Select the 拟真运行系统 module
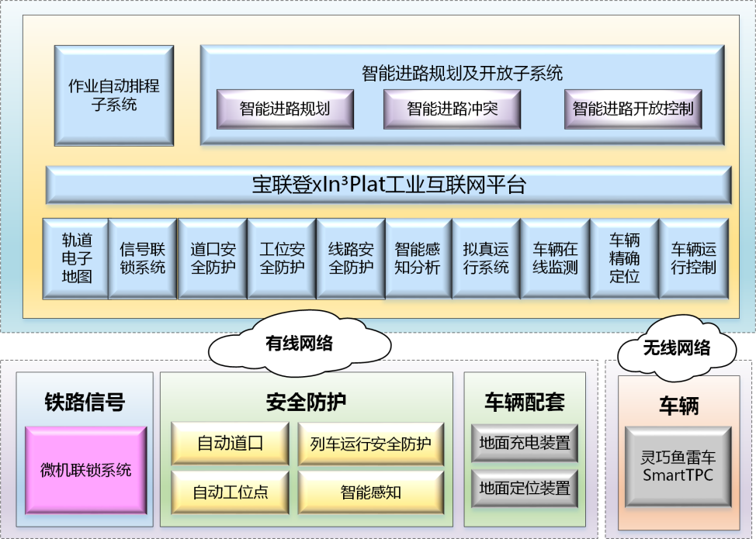Screen dimensions: 756x539 tap(486, 259)
